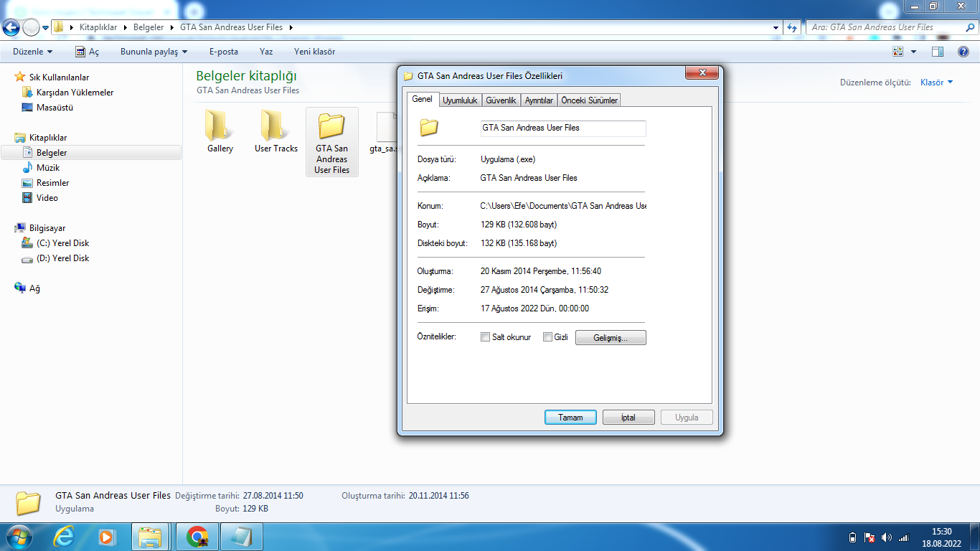Go back using the Explorer back arrow

tap(11, 27)
